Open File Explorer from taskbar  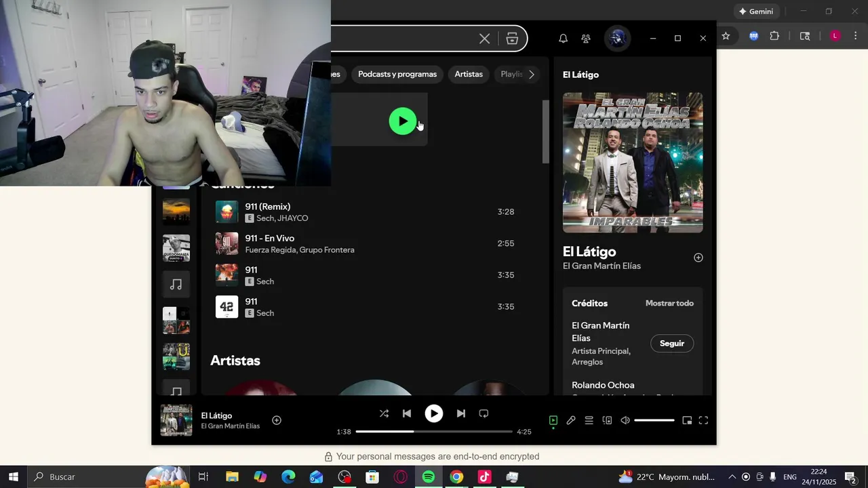[x=232, y=476]
